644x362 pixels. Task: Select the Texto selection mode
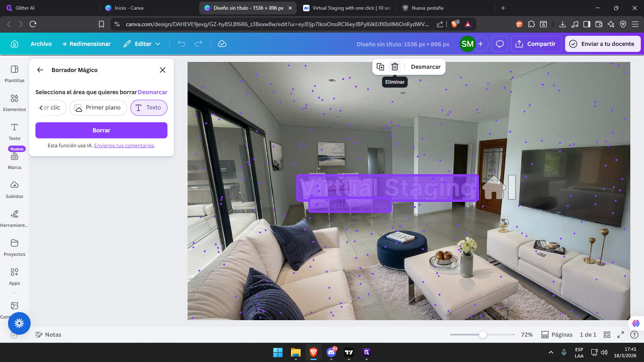pyautogui.click(x=149, y=108)
